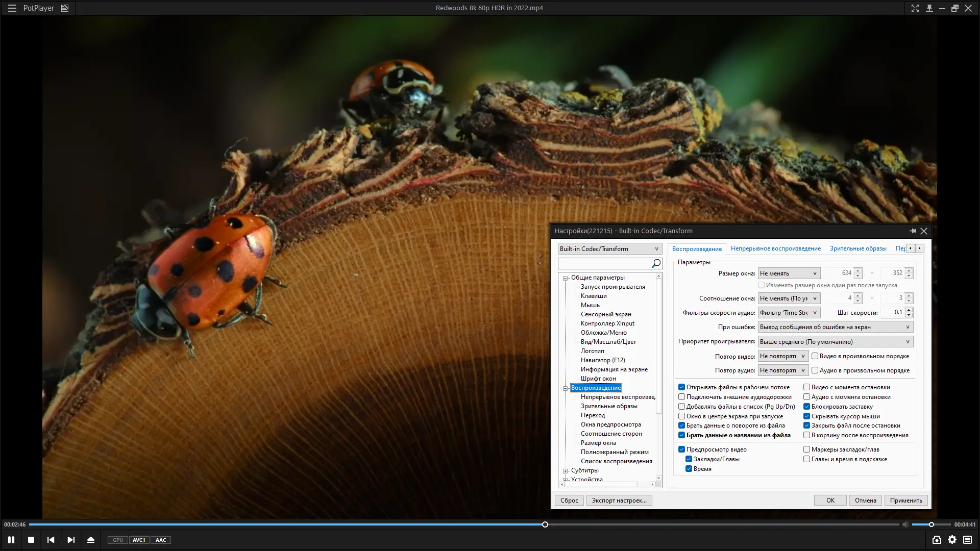Image resolution: width=980 pixels, height=551 pixels.
Task: Expand the 'Субтитры' tree node
Action: click(566, 471)
